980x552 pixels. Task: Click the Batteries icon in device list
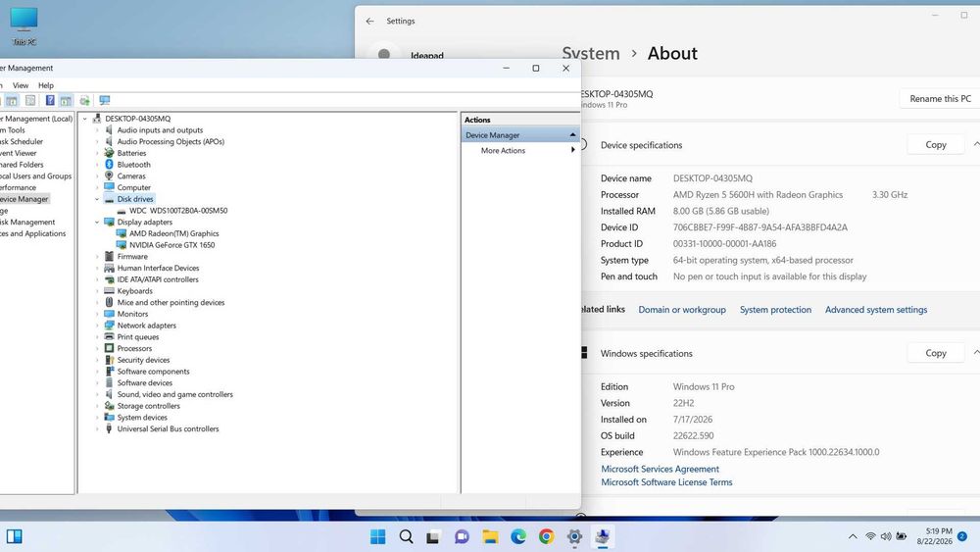coord(110,153)
